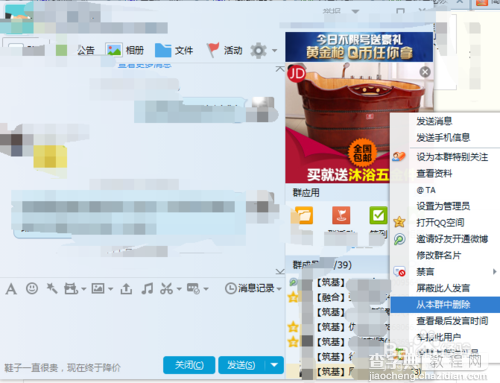Image resolution: width=500 pixels, height=383 pixels.
Task: Open the red flag group app
Action: pos(341,215)
